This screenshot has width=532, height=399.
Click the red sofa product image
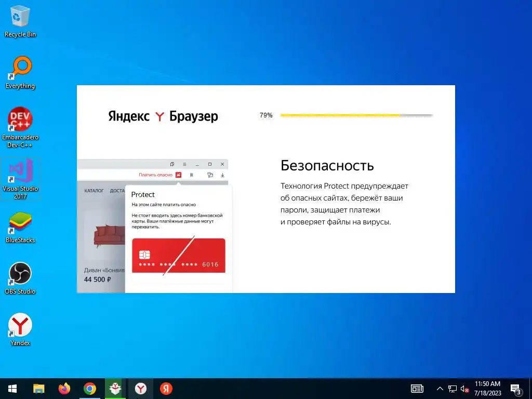[109, 235]
